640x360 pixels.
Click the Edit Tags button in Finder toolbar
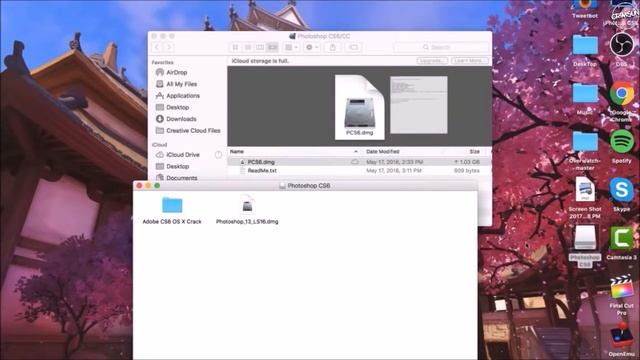(x=354, y=47)
